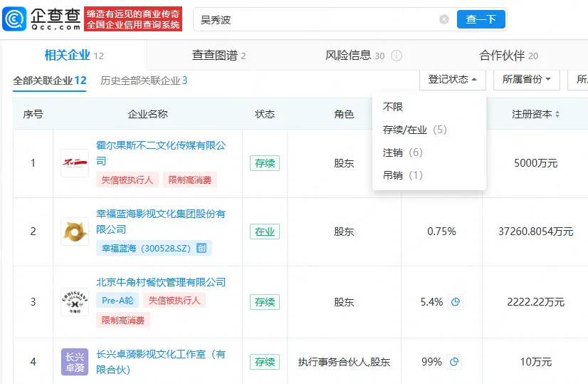Switch to the 合作伙伴 tab

click(508, 56)
